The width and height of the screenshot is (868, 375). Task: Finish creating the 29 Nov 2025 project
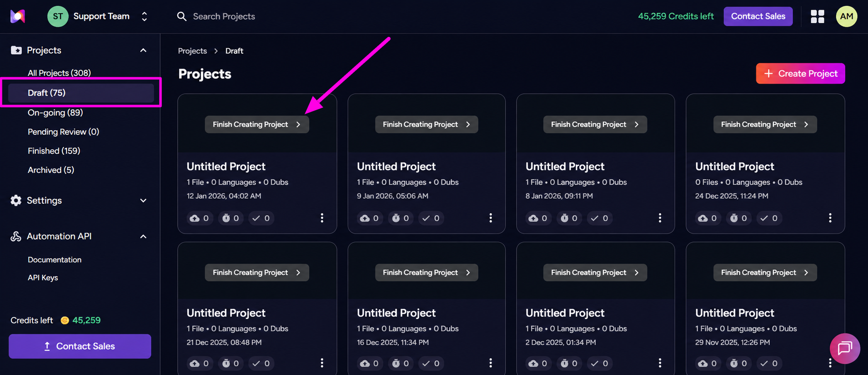[x=765, y=273]
